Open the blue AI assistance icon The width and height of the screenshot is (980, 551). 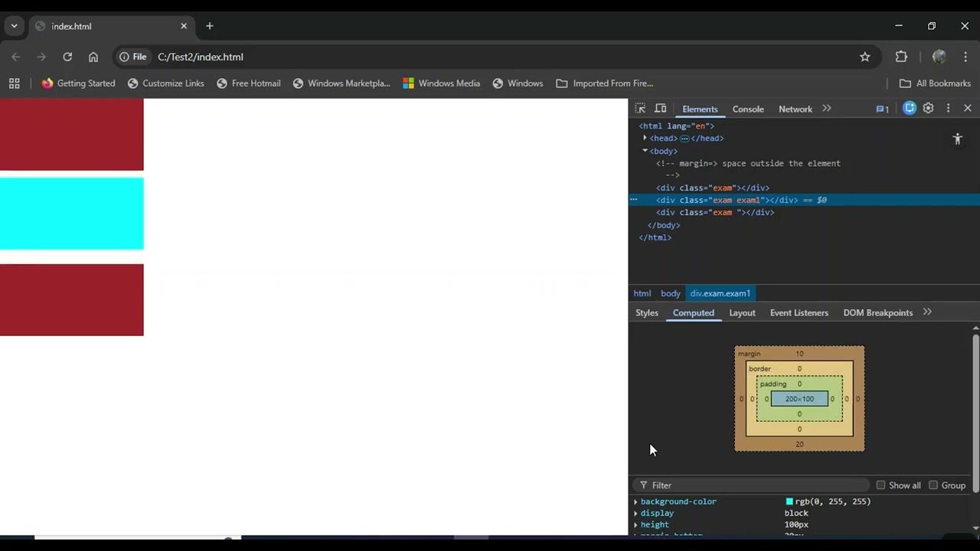coord(910,109)
